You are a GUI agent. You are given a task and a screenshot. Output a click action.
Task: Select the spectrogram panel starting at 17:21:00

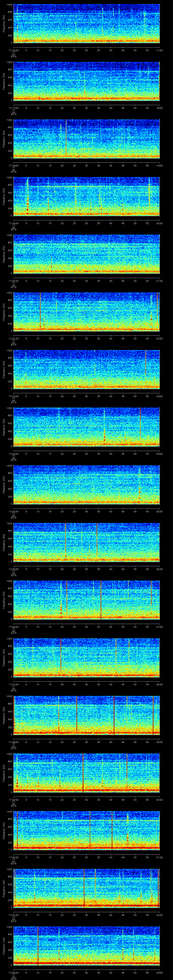pos(86,312)
